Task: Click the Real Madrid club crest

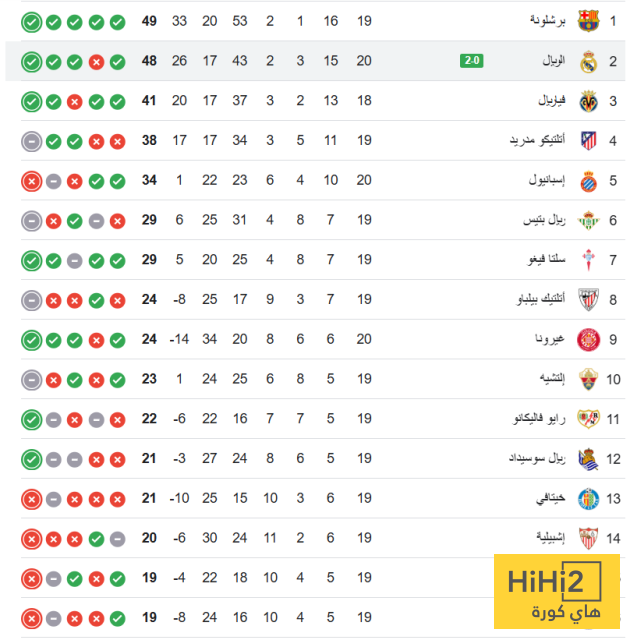Action: pos(589,61)
